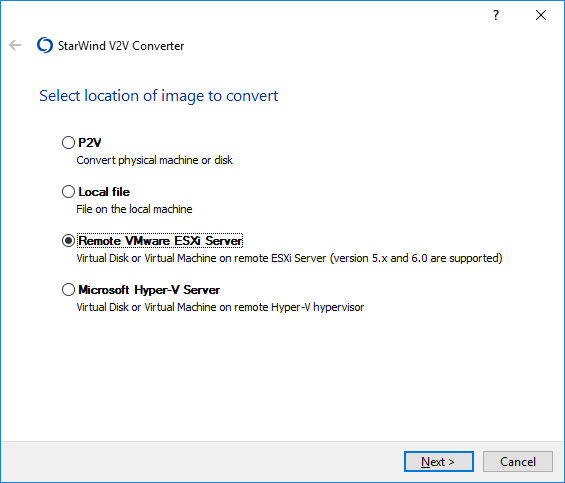Viewport: 565px width, 483px height.
Task: Click the bold P2V option label
Action: (x=90, y=143)
